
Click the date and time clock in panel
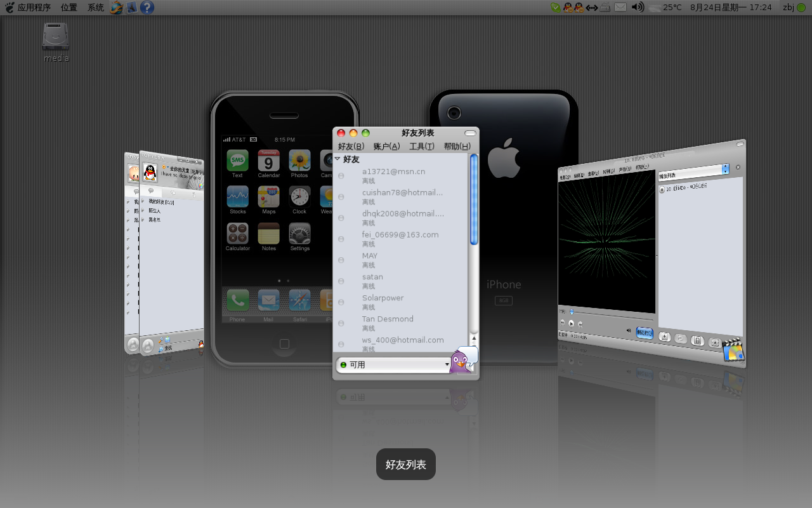click(x=731, y=8)
